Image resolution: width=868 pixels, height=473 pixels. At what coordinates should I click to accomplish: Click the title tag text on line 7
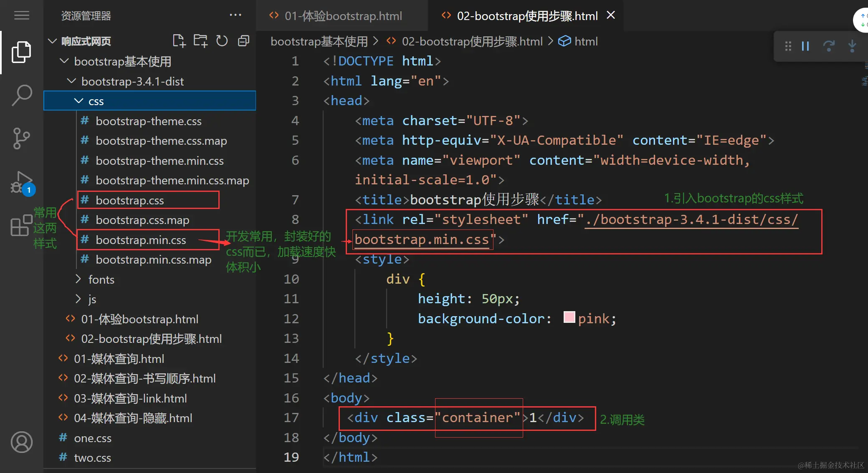coord(475,199)
